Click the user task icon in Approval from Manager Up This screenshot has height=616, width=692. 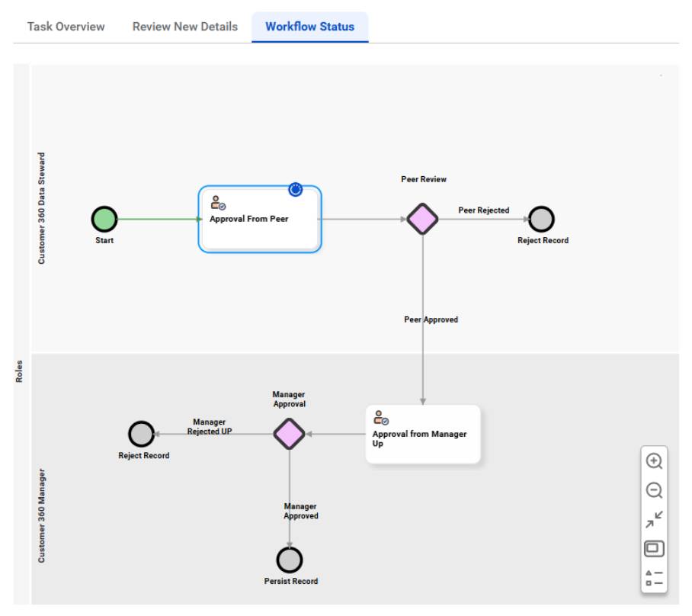click(x=381, y=418)
